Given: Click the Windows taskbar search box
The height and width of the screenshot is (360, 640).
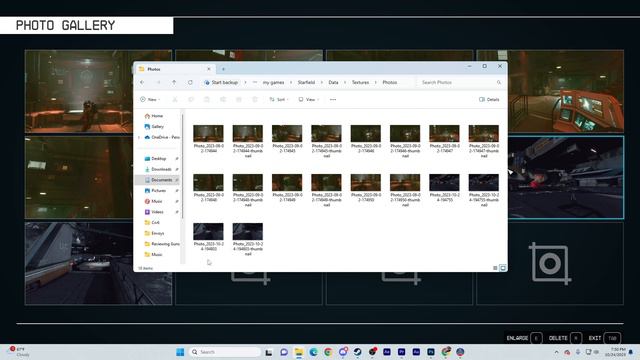Looking at the screenshot, I should 224,352.
